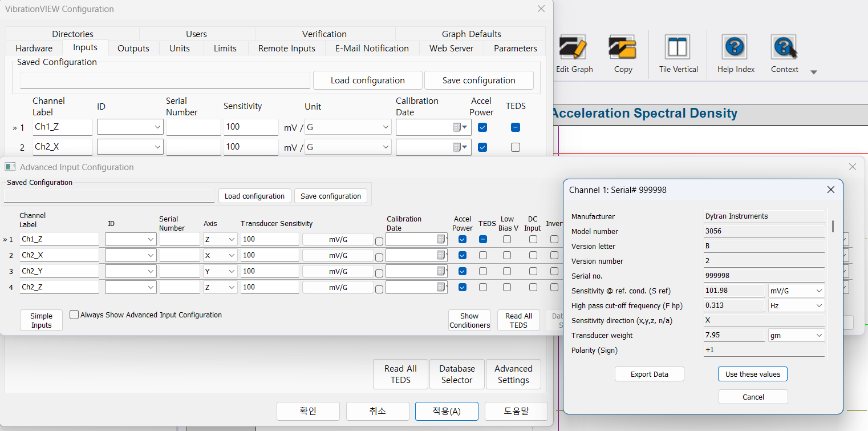Open the E-Mail Notification tab
This screenshot has width=868, height=431.
[x=371, y=49]
